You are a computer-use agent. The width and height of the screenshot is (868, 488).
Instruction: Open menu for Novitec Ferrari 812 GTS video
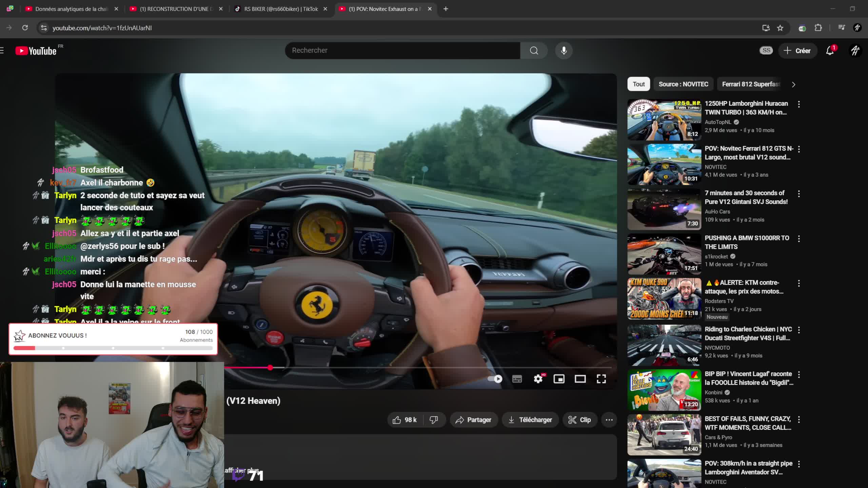tap(799, 149)
